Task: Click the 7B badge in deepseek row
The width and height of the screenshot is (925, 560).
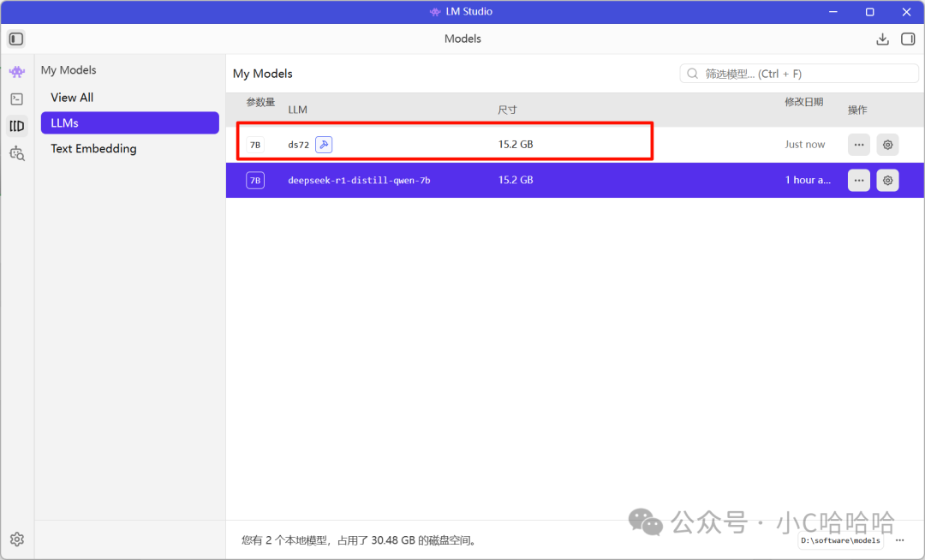Action: 255,181
